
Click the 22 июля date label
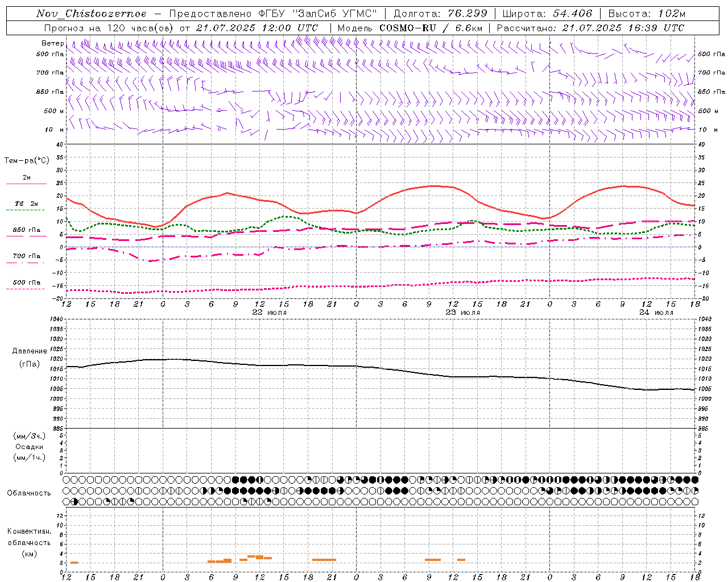point(270,313)
